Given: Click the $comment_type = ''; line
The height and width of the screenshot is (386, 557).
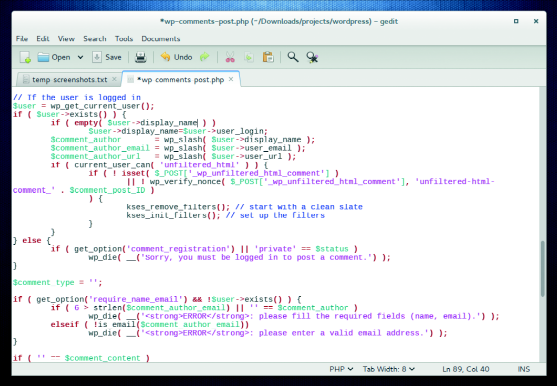Looking at the screenshot, I should point(58,283).
